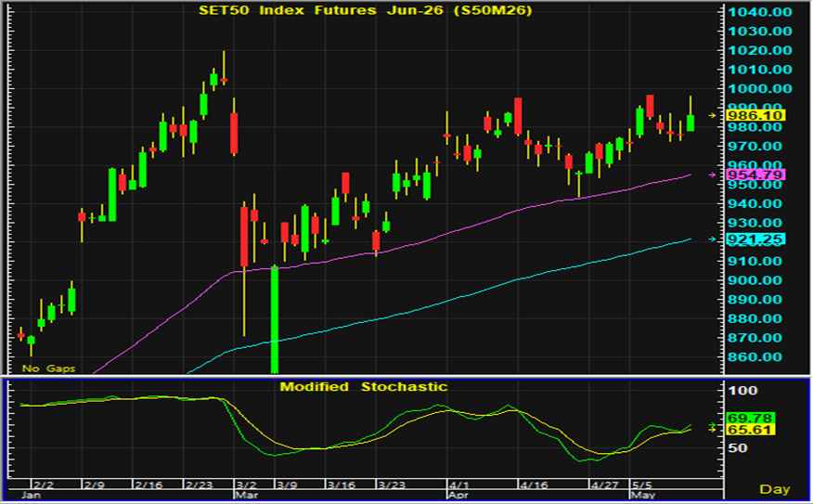Select the cyan 921.25 moving average label
This screenshot has width=813, height=504.
(x=756, y=239)
